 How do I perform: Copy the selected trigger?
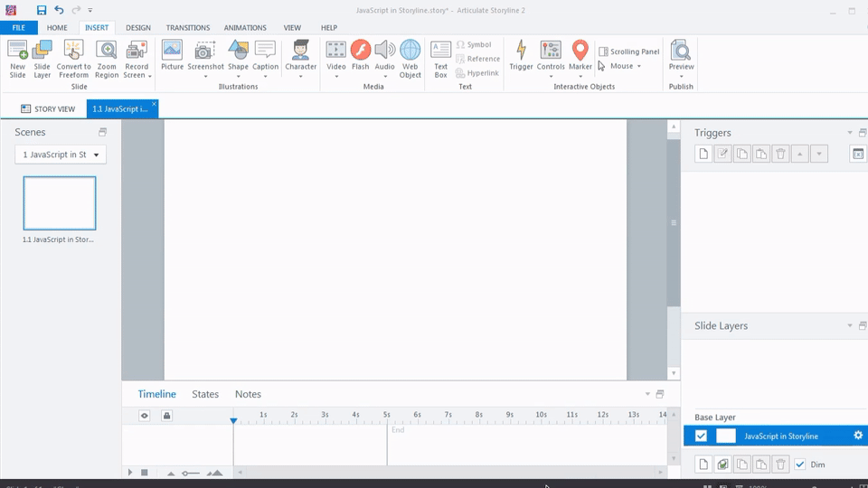(x=741, y=154)
